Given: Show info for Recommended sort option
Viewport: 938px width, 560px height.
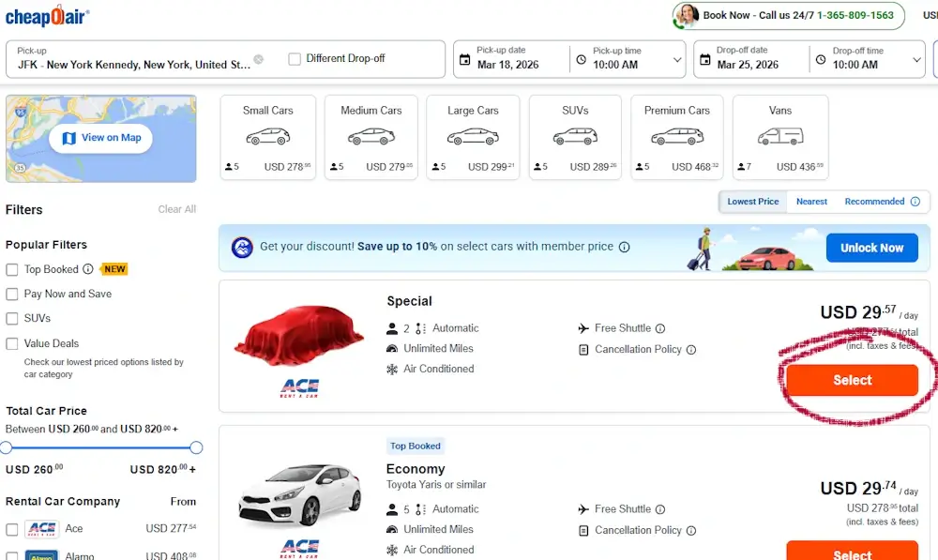Looking at the screenshot, I should (x=915, y=202).
